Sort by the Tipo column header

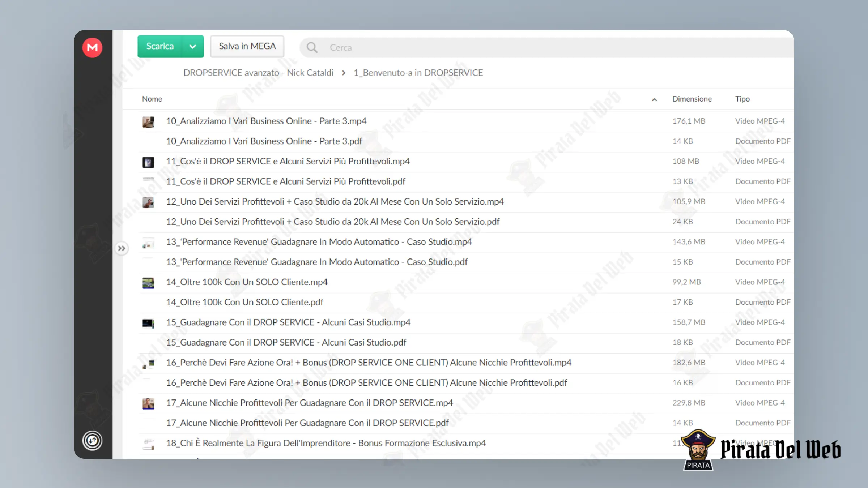coord(743,99)
